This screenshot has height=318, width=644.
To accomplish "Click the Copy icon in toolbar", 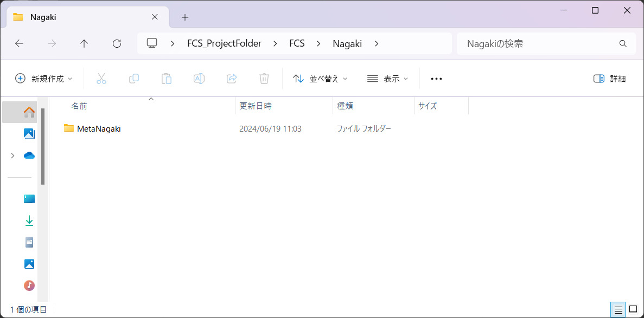I will coord(134,79).
